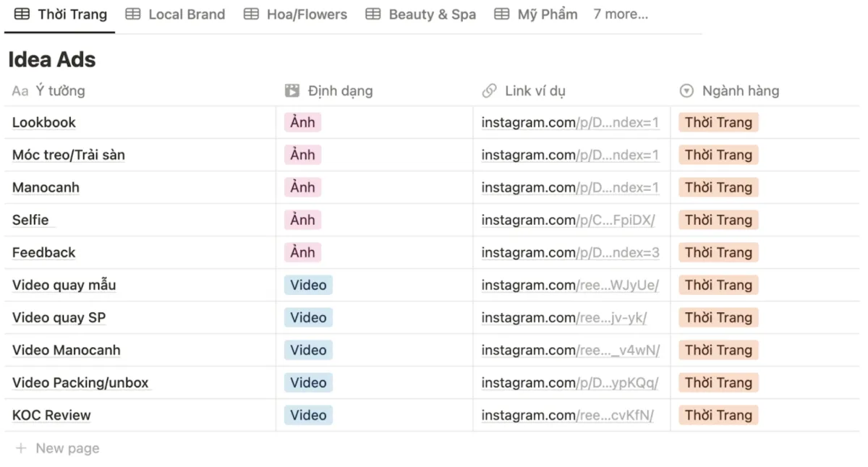Click the table icon beside Hoa/Flowers

(251, 14)
